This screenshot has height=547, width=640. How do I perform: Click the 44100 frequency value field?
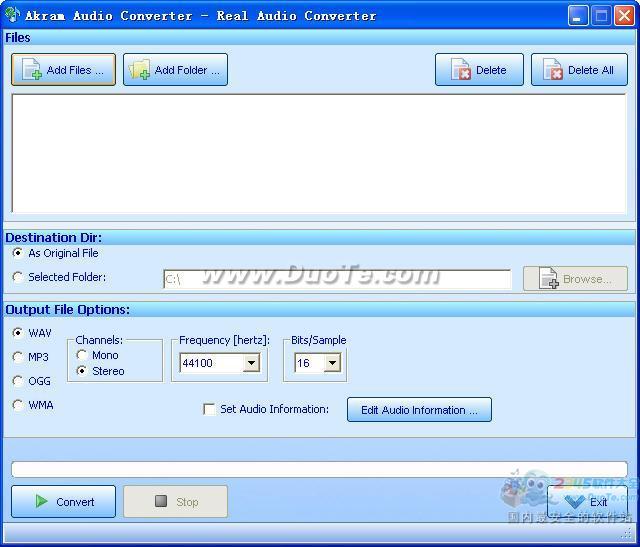tap(211, 362)
